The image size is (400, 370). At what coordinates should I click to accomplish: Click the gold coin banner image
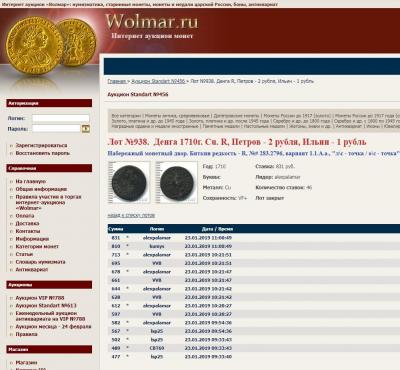[51, 45]
